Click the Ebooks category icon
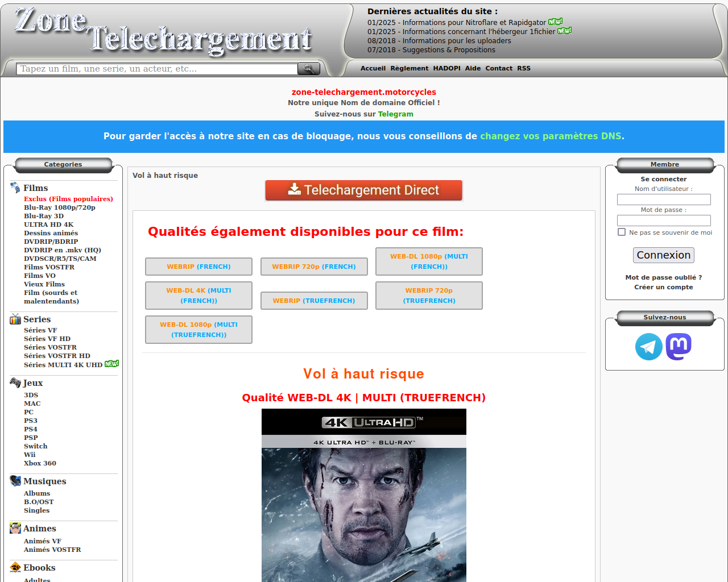The image size is (728, 582). 15,567
